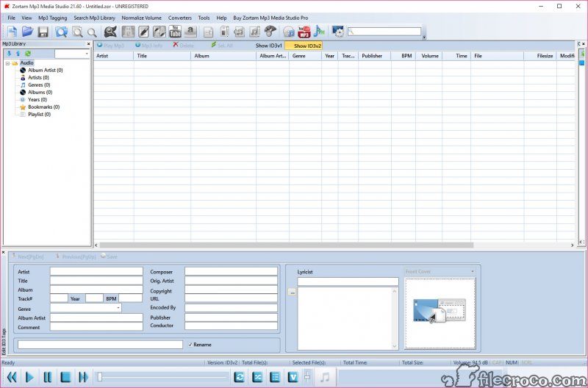This screenshot has width=588, height=388.
Task: Start playback with the Play button
Action: (29, 377)
